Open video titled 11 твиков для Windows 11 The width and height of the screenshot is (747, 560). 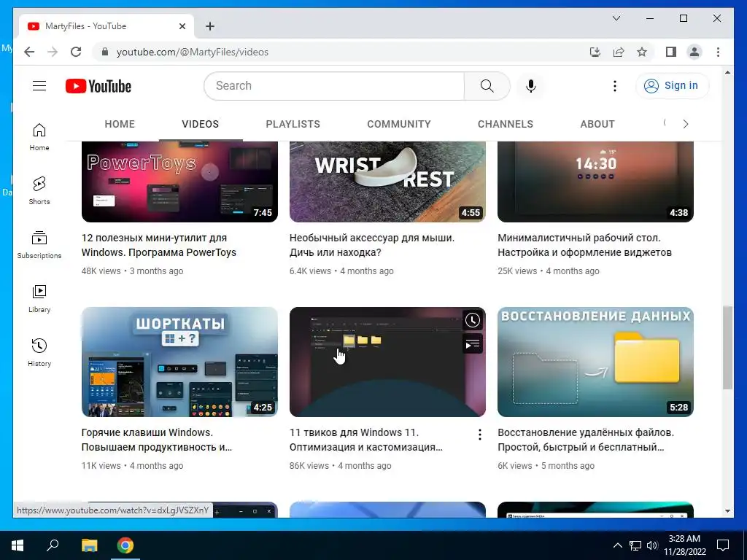pyautogui.click(x=366, y=440)
